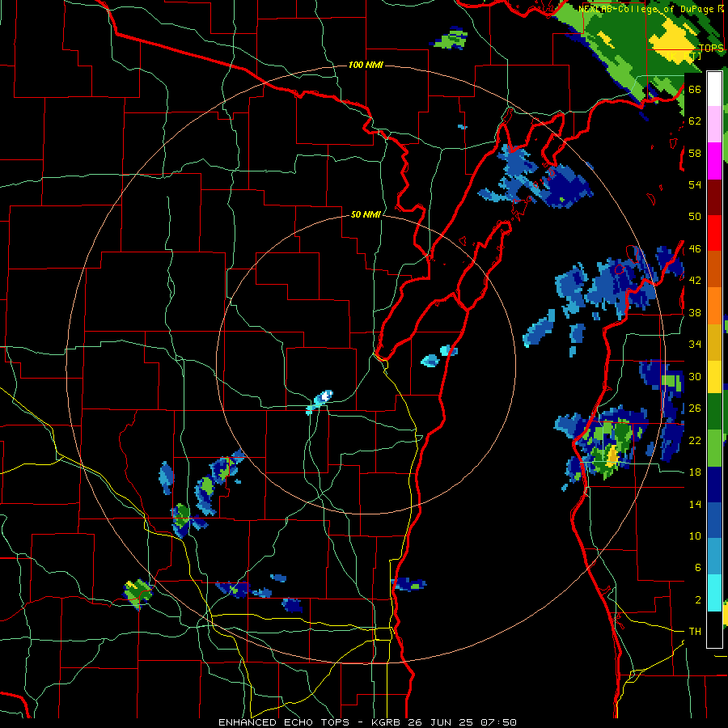Click the '07:50' timestamp in the caption

[x=497, y=722]
